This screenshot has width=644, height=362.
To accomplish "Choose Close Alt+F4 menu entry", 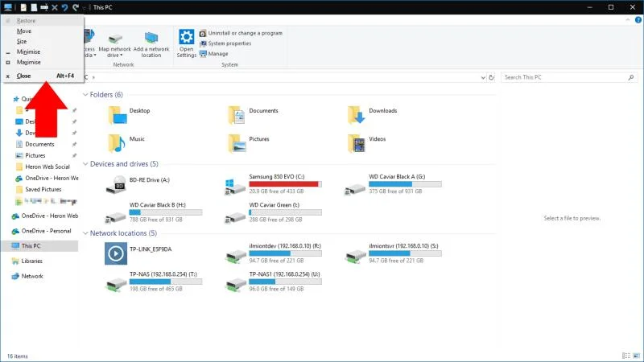I will coord(43,76).
